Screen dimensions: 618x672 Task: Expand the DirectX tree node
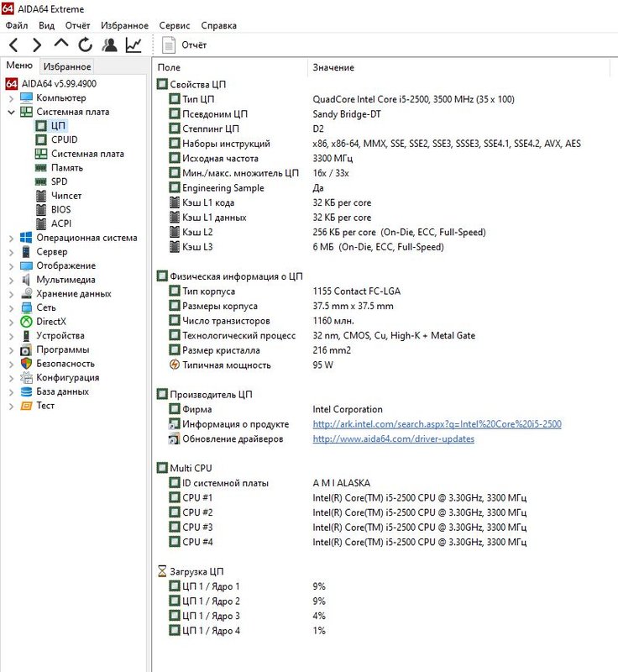pyautogui.click(x=11, y=322)
